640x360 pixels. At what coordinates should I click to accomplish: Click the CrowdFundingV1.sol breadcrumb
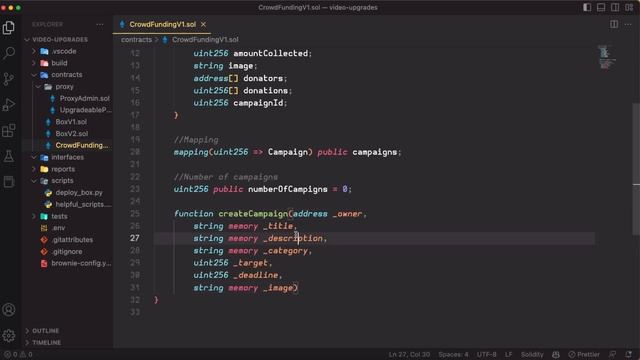(x=205, y=40)
